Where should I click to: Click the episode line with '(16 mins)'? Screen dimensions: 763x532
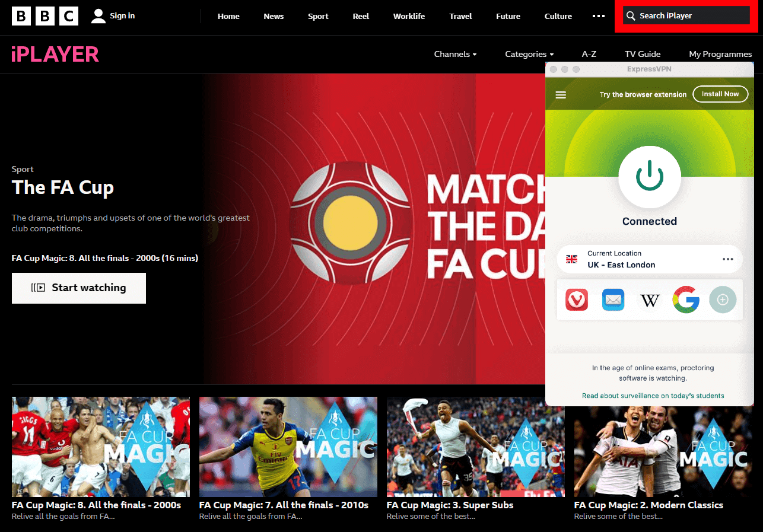[105, 259]
